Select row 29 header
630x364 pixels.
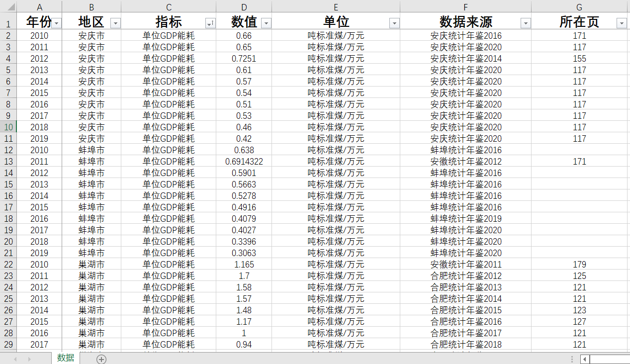(x=8, y=344)
